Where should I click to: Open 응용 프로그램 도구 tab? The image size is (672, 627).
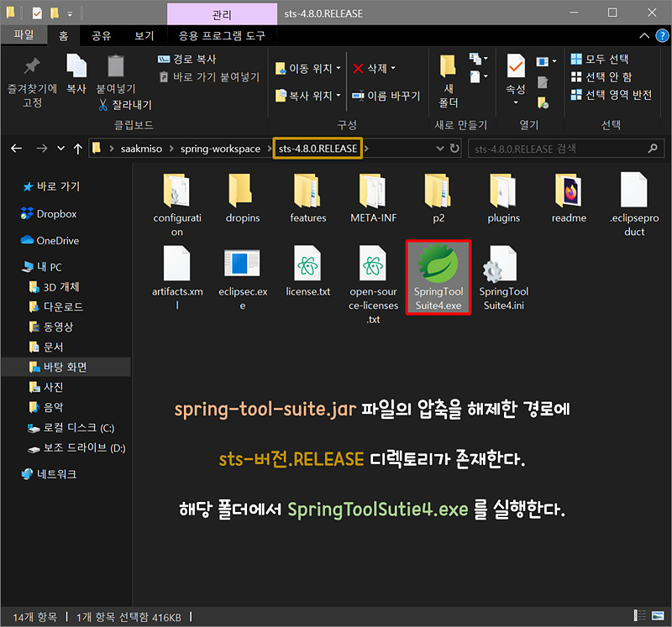click(x=222, y=35)
